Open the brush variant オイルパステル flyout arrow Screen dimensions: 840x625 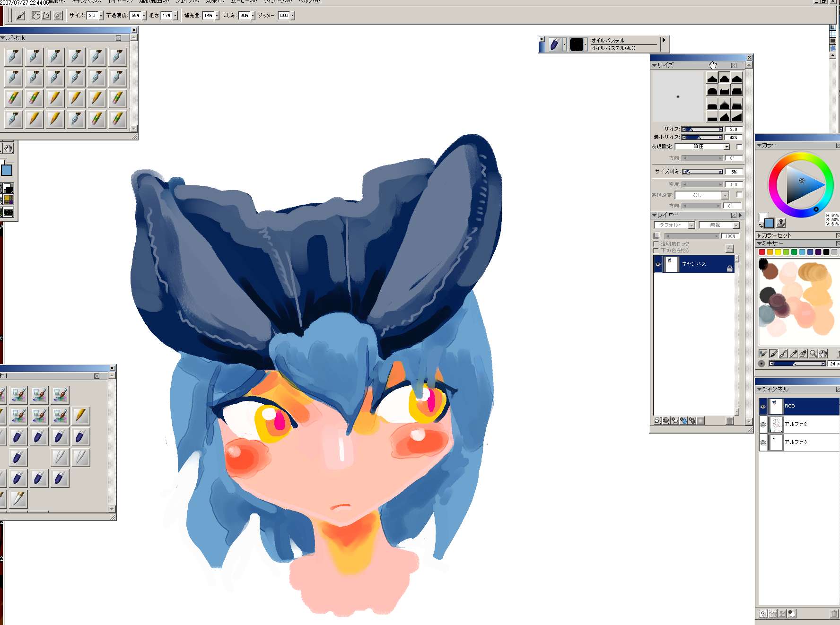coord(664,41)
